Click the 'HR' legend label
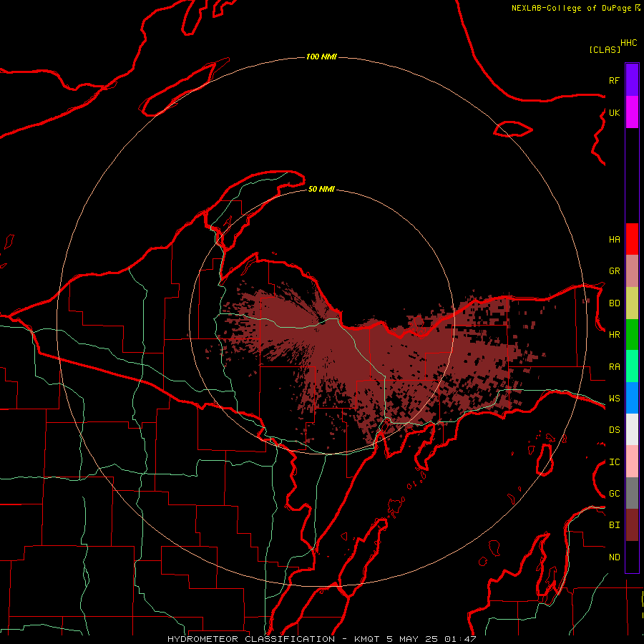The width and height of the screenshot is (644, 644). 615,335
